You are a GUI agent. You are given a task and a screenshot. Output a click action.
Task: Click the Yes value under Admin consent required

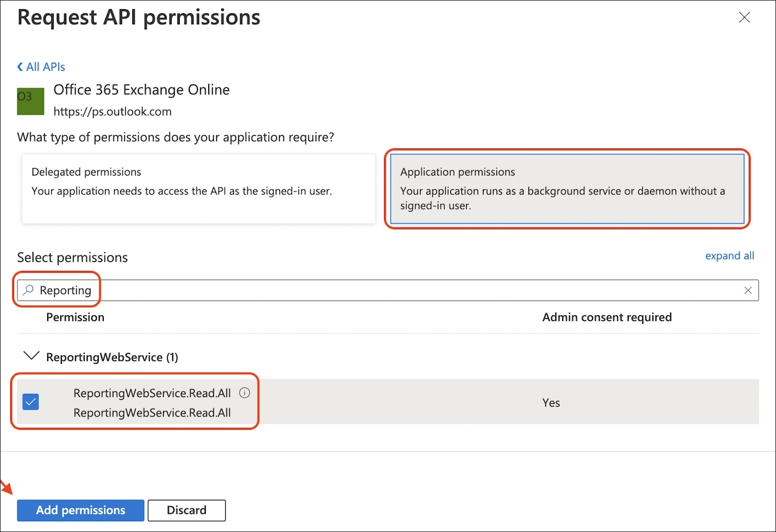click(551, 402)
